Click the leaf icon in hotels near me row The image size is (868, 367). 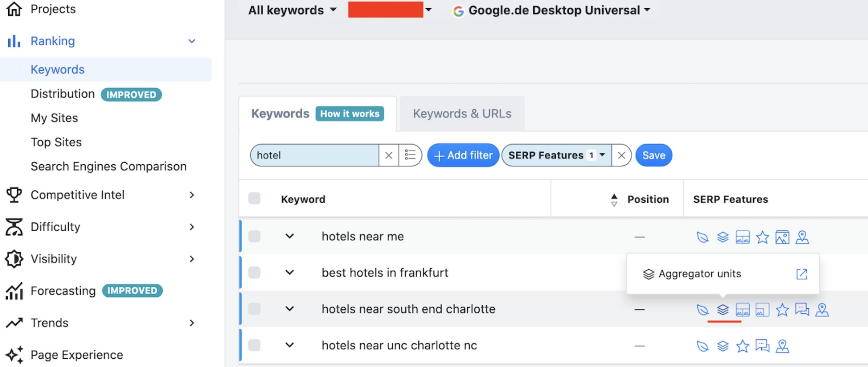coord(702,237)
